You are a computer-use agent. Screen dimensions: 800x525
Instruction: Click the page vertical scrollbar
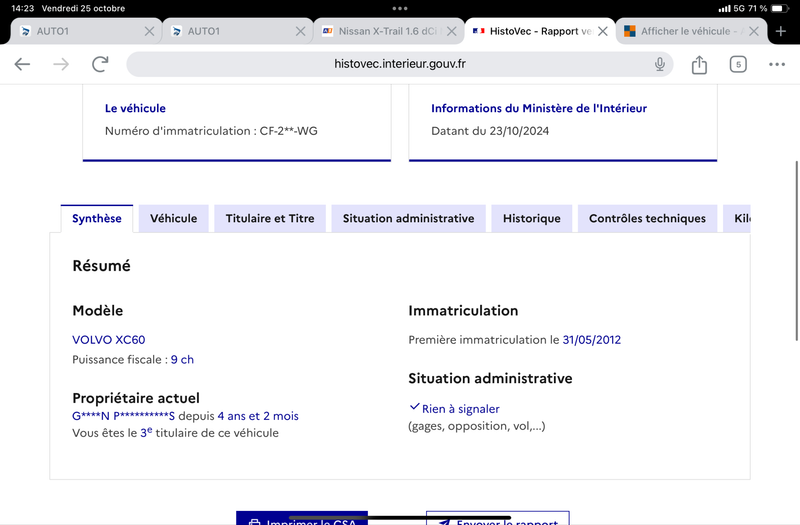tap(796, 251)
